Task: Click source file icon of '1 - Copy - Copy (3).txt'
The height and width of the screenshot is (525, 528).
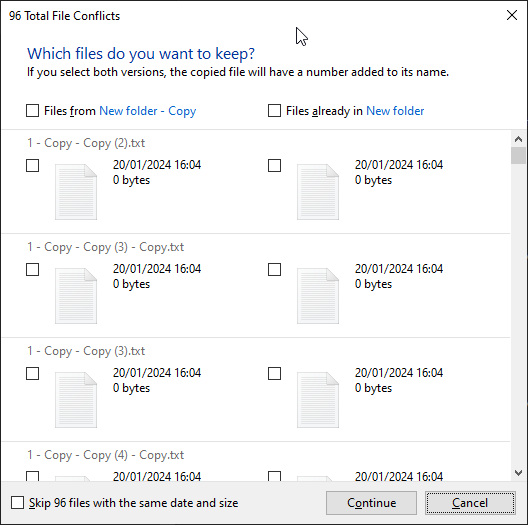Action: 76,400
